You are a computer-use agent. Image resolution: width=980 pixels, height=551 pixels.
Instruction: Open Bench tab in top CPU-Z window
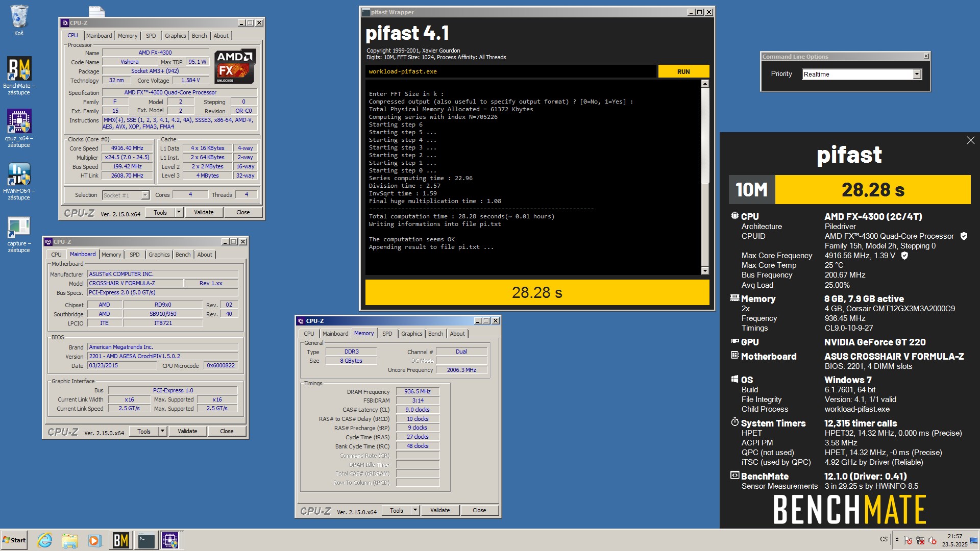coord(199,36)
